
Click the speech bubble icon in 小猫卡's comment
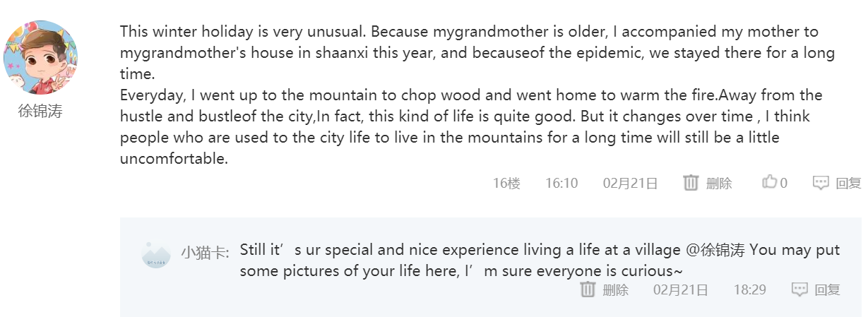click(x=799, y=289)
